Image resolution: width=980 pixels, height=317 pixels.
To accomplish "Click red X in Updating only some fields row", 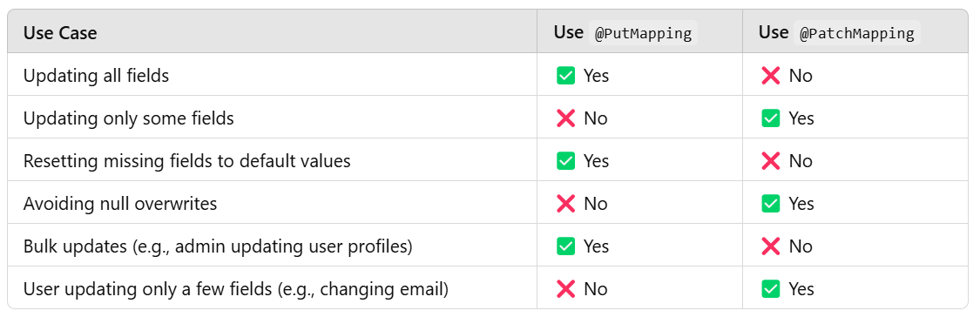I will tap(565, 118).
